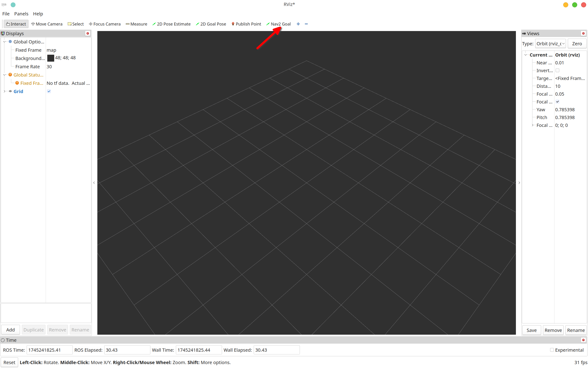Click Save in the Views panel
588x368 pixels.
pos(531,330)
